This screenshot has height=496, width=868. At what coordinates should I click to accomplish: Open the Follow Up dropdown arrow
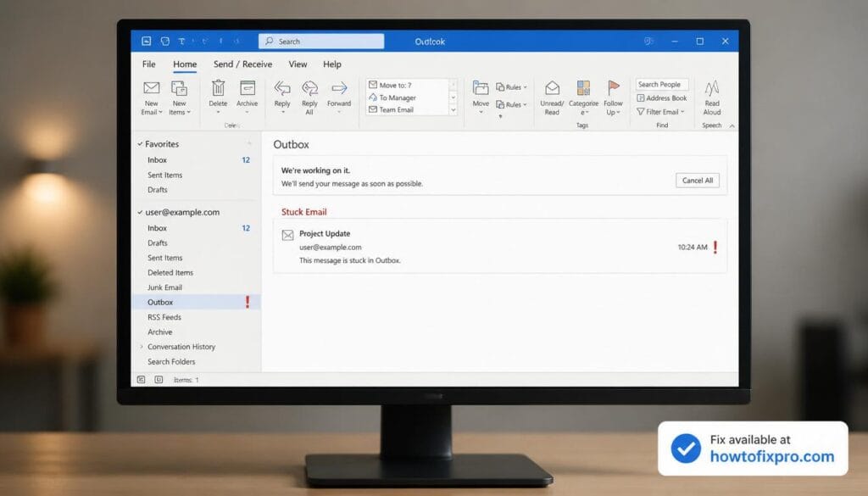point(618,113)
